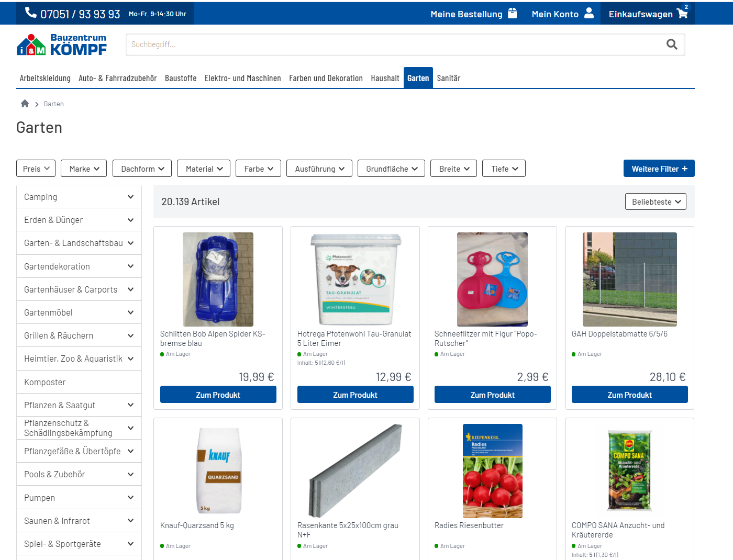733x560 pixels.
Task: Go to home via breadcrumb house icon
Action: tap(25, 104)
